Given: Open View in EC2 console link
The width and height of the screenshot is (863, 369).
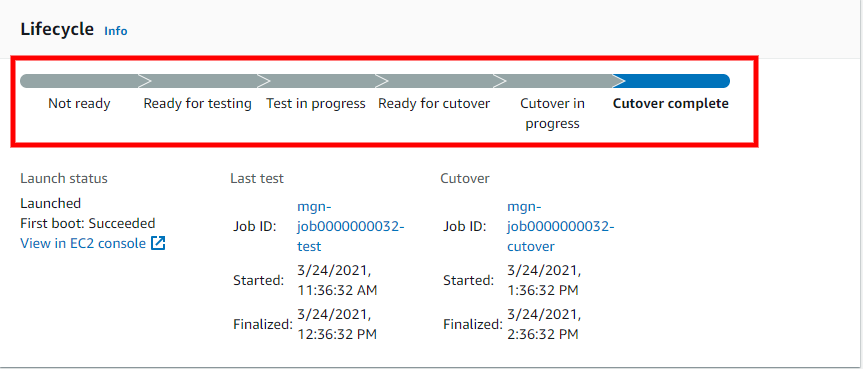Looking at the screenshot, I should pyautogui.click(x=83, y=243).
